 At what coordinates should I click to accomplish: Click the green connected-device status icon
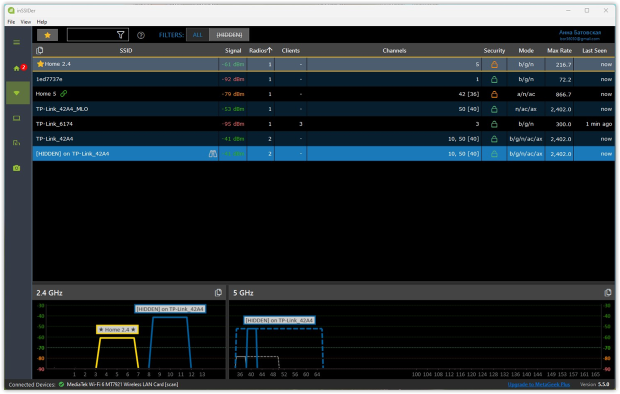click(x=61, y=385)
